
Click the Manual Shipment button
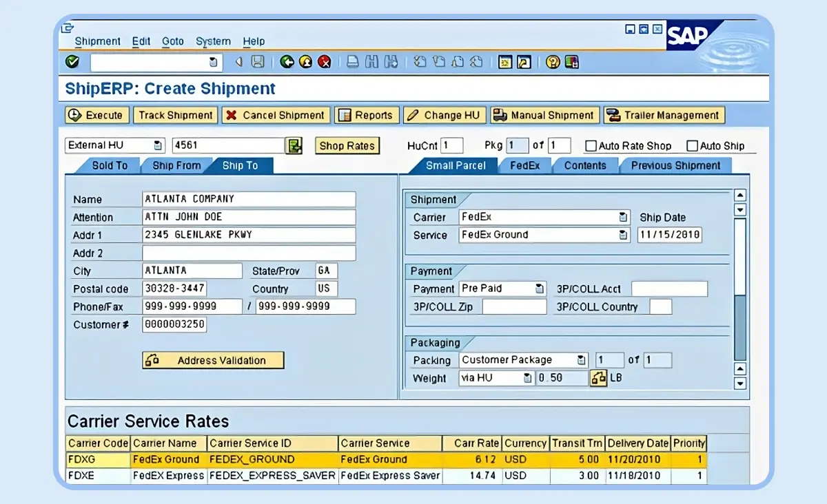point(544,115)
